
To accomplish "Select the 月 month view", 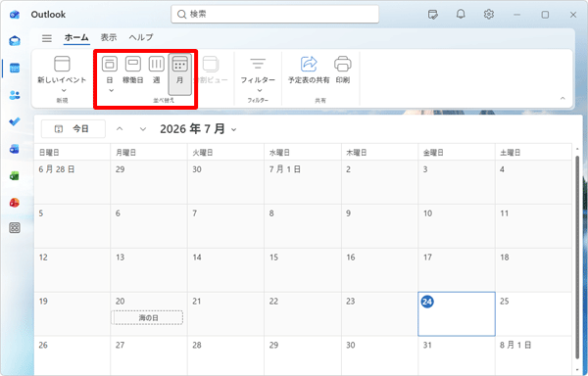I will [x=180, y=74].
